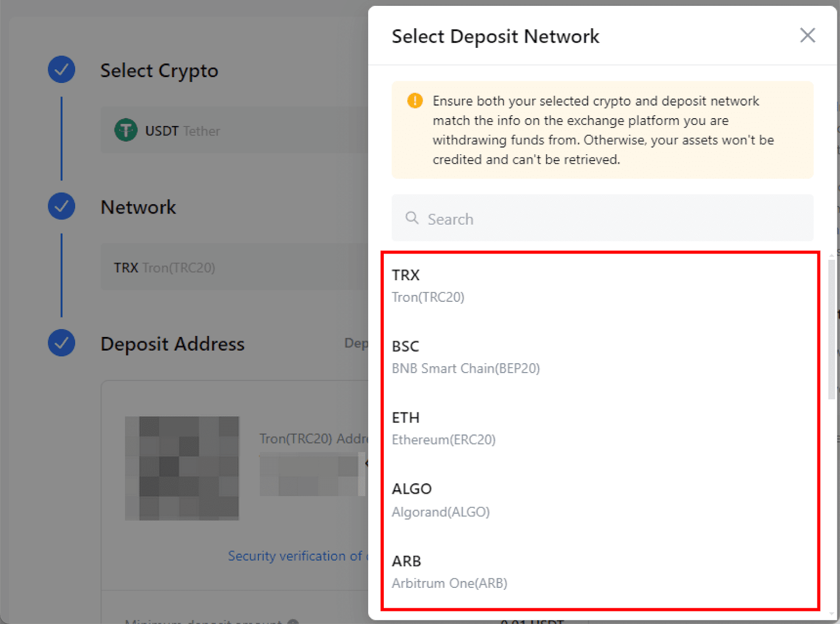Click the blurred Tron deposit address text
The width and height of the screenshot is (840, 624).
point(310,475)
